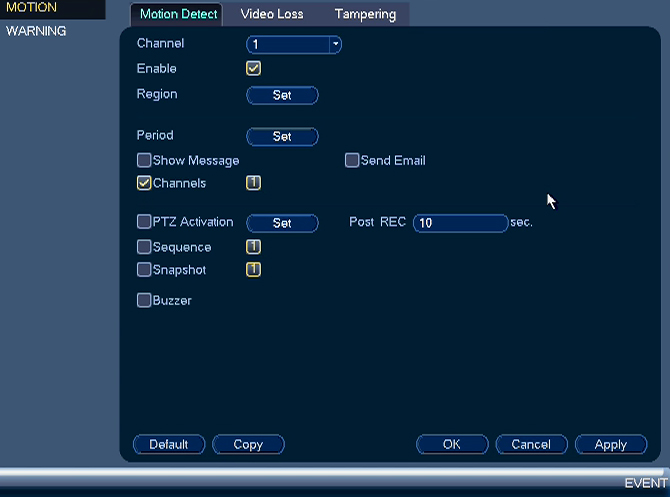Click the Default button
The height and width of the screenshot is (497, 670).
point(169,444)
